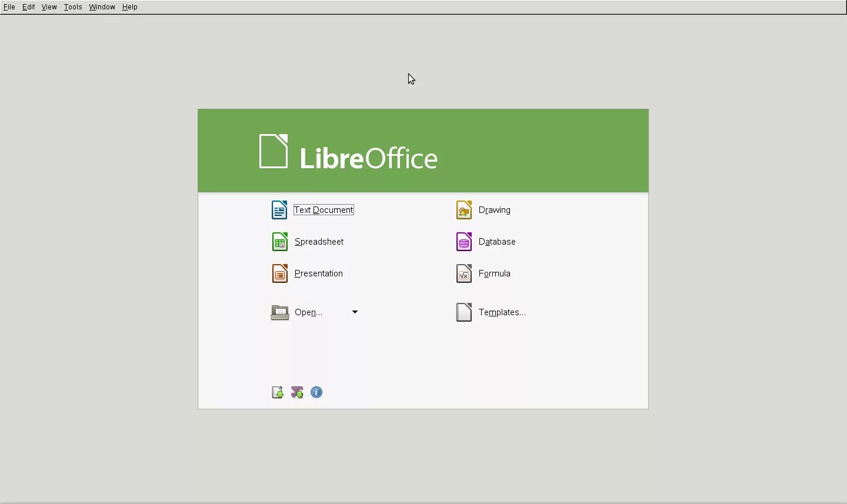847x504 pixels.
Task: Click the get more templates download icon
Action: click(x=278, y=392)
